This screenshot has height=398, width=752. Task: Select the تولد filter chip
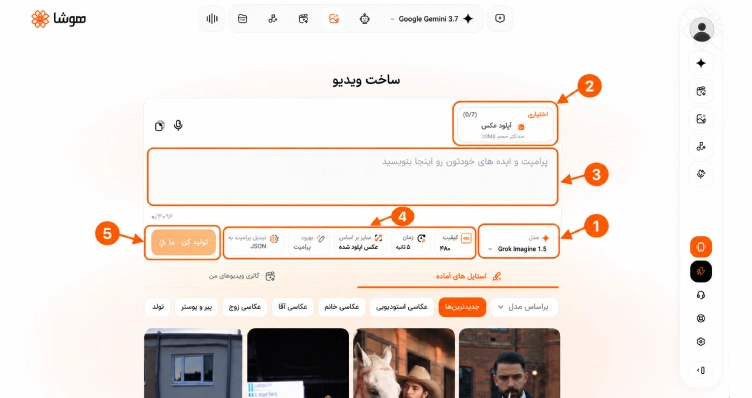158,307
